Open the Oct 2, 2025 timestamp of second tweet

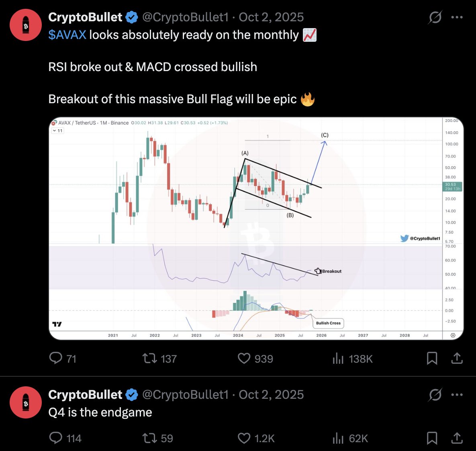coord(271,395)
